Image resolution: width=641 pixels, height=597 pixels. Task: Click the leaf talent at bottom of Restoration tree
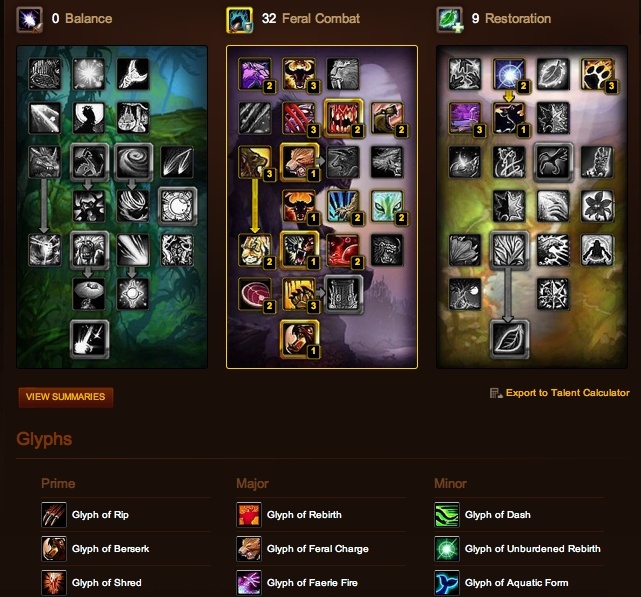[x=509, y=339]
